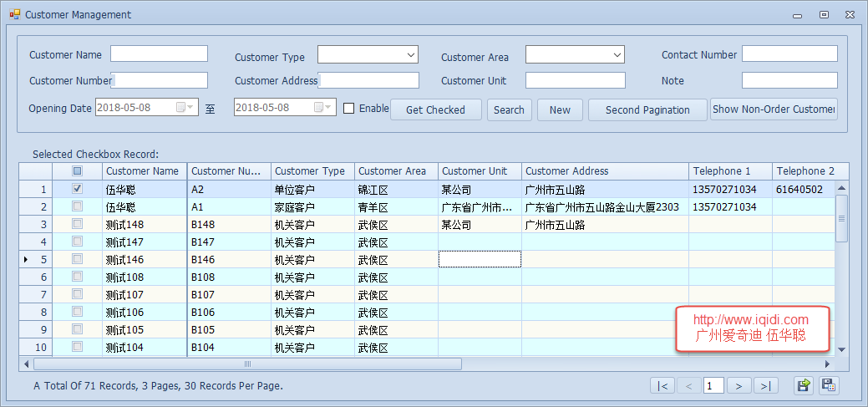Screen dimensions: 868x407
Task: Toggle the select-all checkbox in grid header
Action: point(78,171)
